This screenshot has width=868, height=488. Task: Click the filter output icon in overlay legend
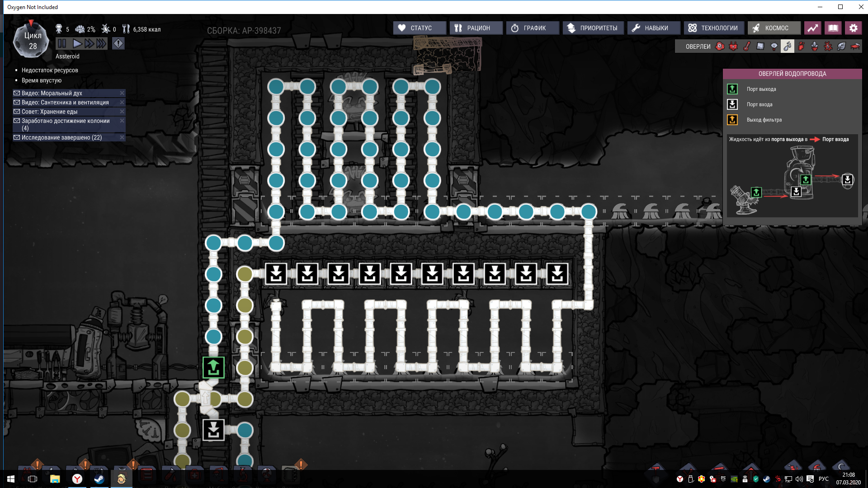pyautogui.click(x=733, y=119)
